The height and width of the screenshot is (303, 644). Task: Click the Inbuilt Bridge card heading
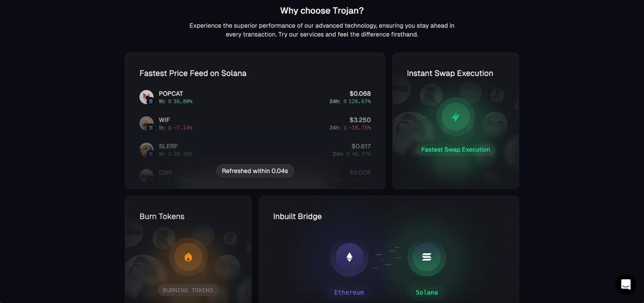(x=297, y=217)
